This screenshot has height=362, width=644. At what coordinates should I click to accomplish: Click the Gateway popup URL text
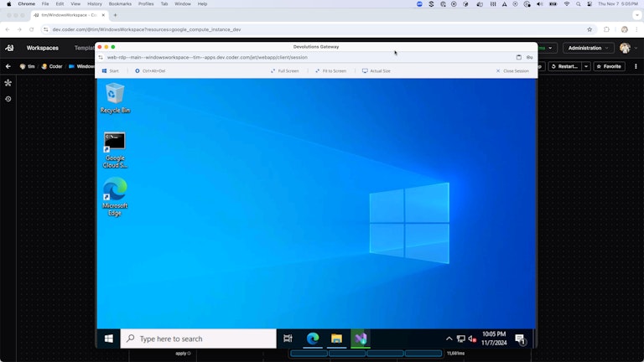point(207,58)
